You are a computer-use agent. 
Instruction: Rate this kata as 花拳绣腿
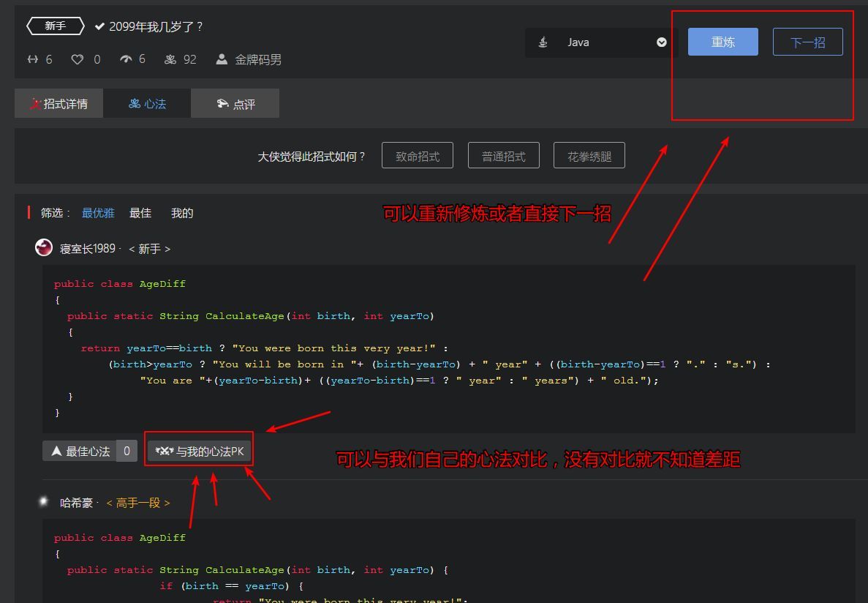(589, 156)
